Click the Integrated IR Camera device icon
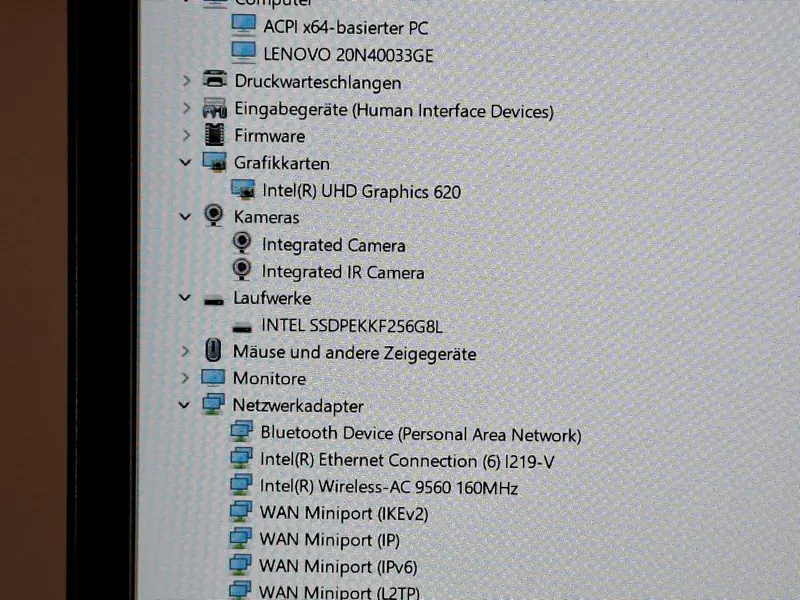This screenshot has width=800, height=600. pyautogui.click(x=242, y=269)
